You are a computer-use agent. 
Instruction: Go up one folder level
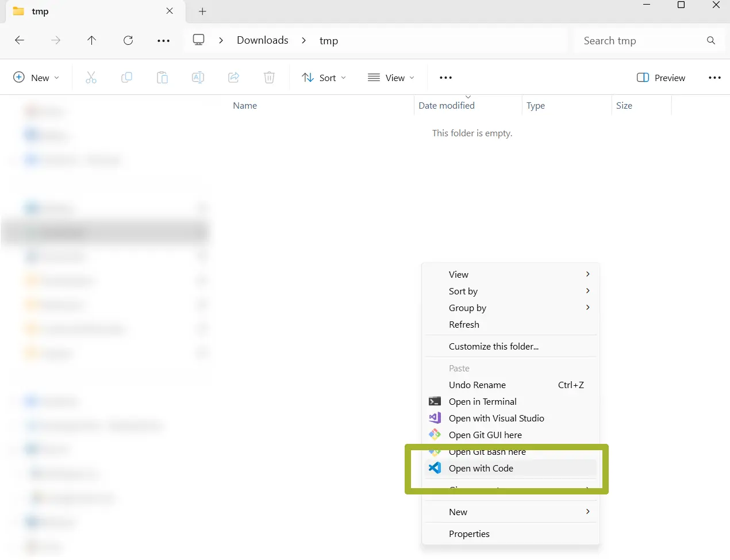(91, 40)
